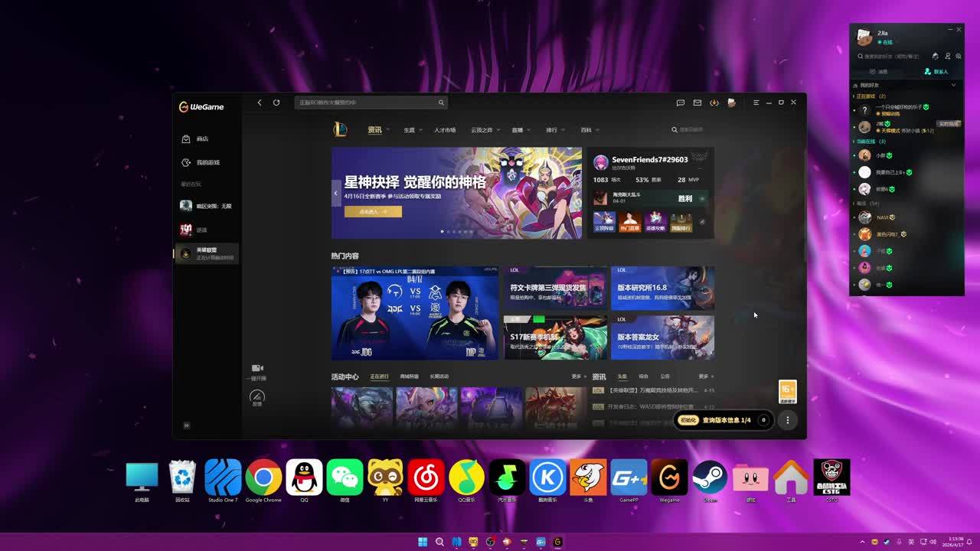Open the speed meter icon in sidebar
980x551 pixels.
pyautogui.click(x=257, y=396)
